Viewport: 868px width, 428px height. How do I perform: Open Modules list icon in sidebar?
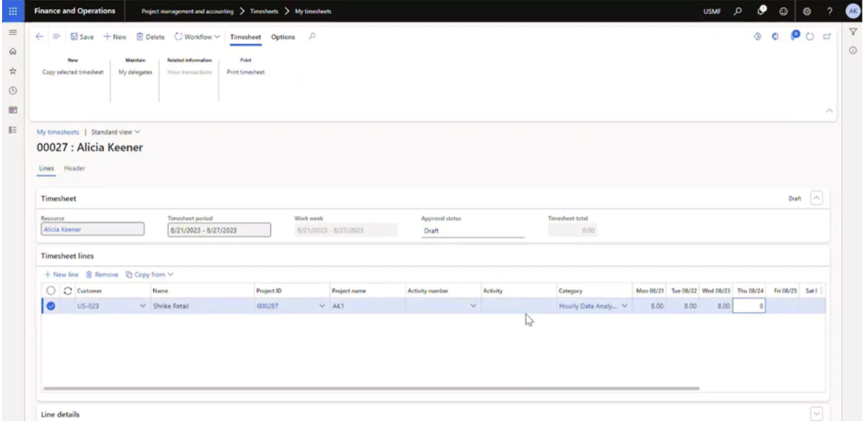coord(12,129)
